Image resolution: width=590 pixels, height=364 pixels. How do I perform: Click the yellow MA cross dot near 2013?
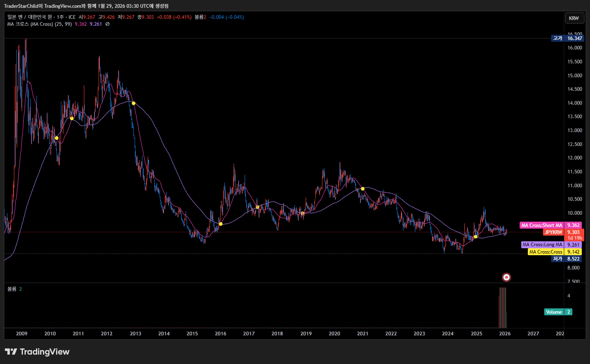click(x=133, y=103)
